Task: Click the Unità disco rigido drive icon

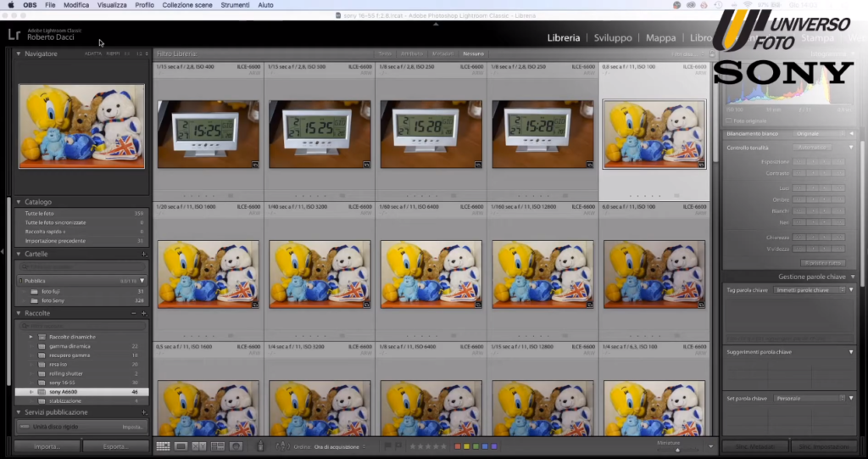Action: (24, 427)
